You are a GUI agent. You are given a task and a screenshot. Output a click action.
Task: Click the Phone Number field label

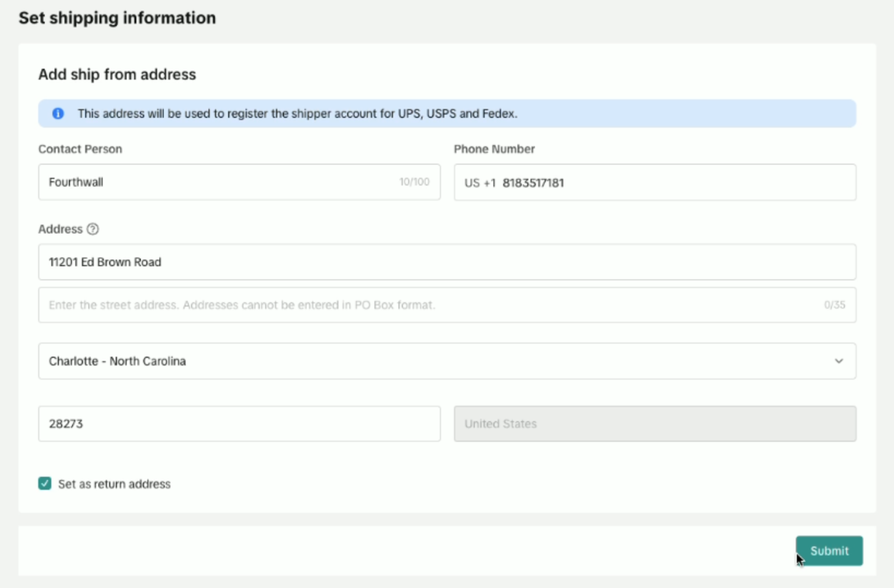point(494,149)
